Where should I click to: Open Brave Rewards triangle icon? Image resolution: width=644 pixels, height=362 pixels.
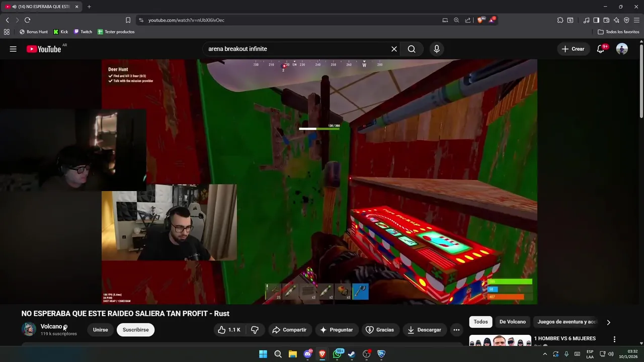coord(492,20)
